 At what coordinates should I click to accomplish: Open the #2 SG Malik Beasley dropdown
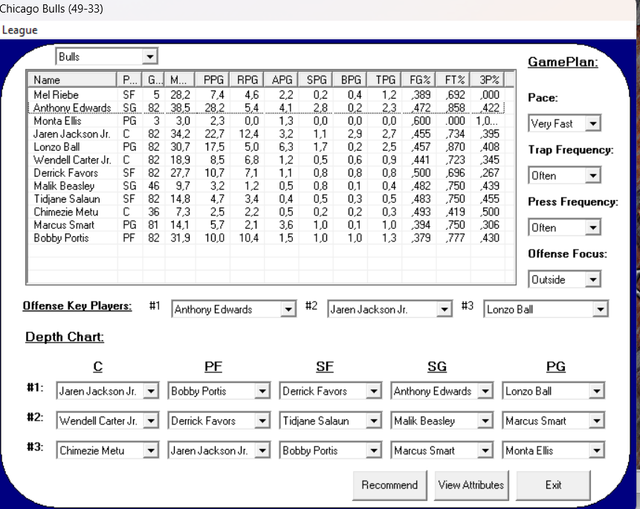(x=442, y=421)
